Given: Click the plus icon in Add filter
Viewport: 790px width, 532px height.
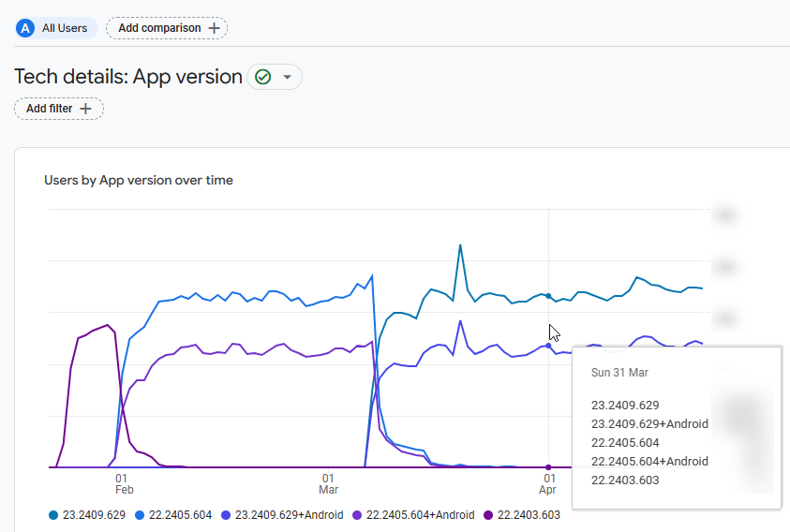Looking at the screenshot, I should pyautogui.click(x=85, y=109).
